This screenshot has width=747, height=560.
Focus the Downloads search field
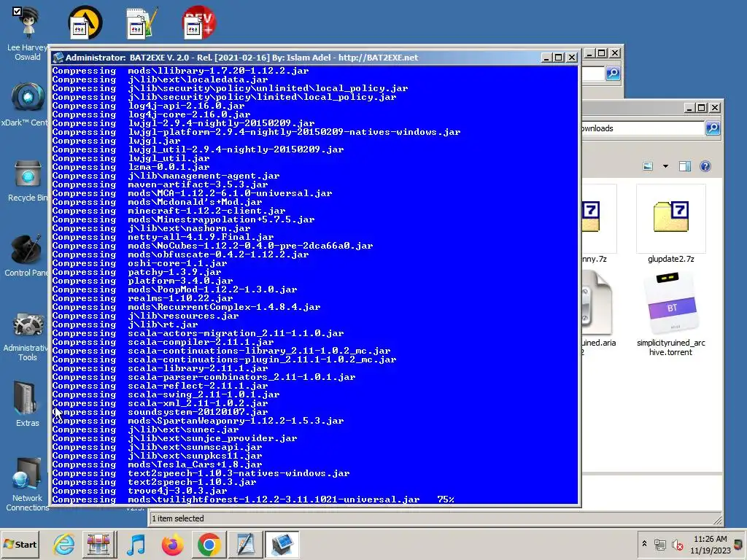[x=642, y=128]
